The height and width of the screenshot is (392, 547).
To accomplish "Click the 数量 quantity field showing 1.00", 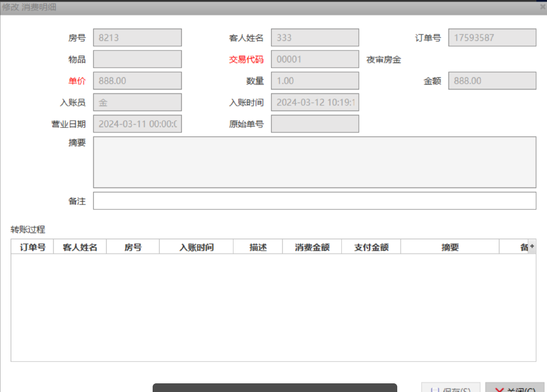I will [315, 81].
